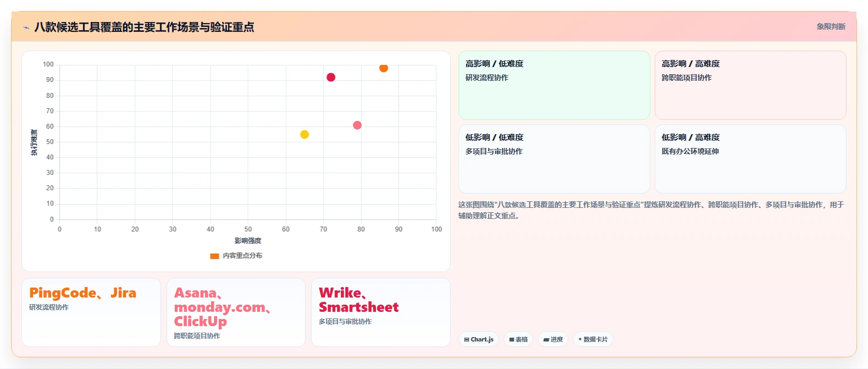Click 研发流程协作 under PingCode、Jira
This screenshot has width=868, height=369.
[x=49, y=307]
